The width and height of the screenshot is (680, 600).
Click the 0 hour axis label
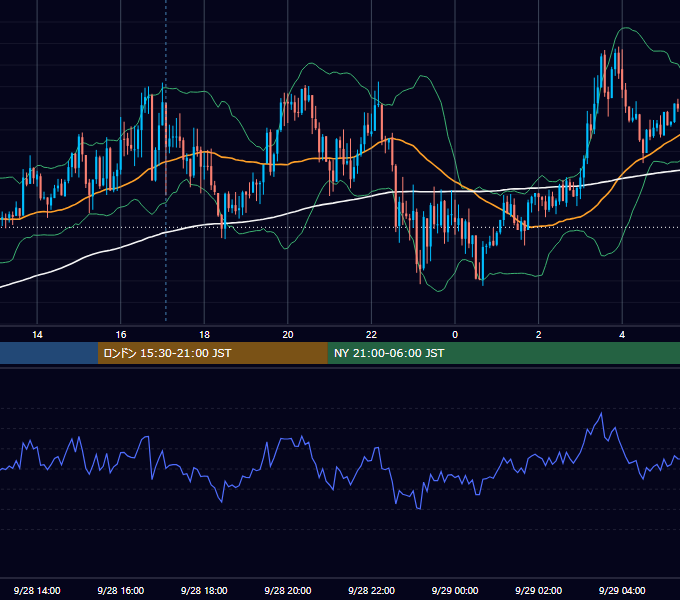[455, 335]
